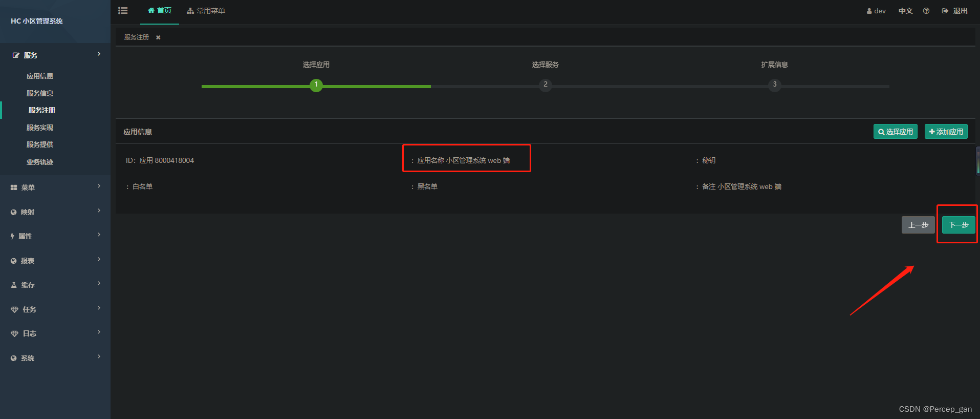The width and height of the screenshot is (980, 419).
Task: Open 应用信息 in the sidebar
Action: (x=40, y=76)
